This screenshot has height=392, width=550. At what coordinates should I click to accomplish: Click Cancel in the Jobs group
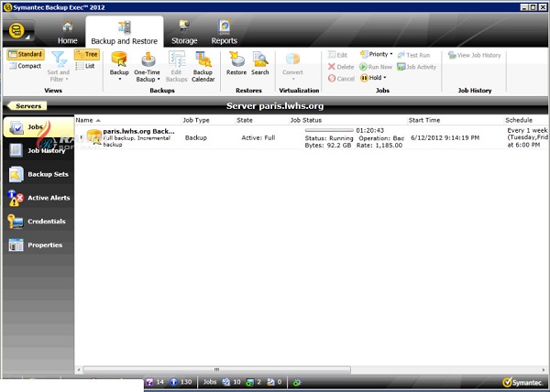341,79
